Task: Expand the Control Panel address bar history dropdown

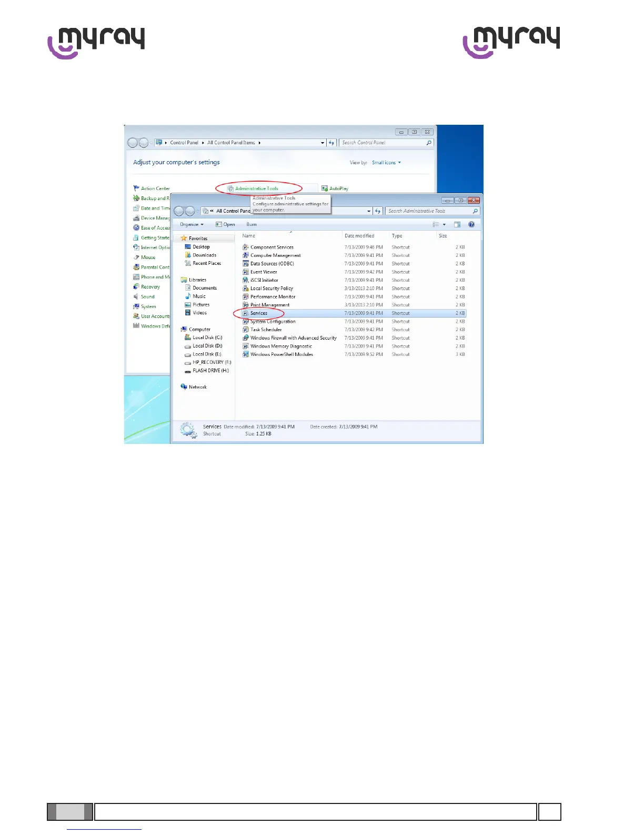Action: click(323, 143)
